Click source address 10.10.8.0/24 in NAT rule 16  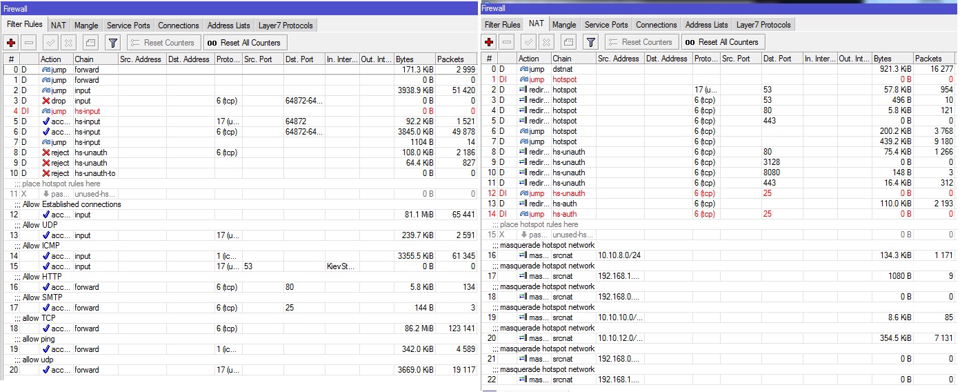point(619,255)
